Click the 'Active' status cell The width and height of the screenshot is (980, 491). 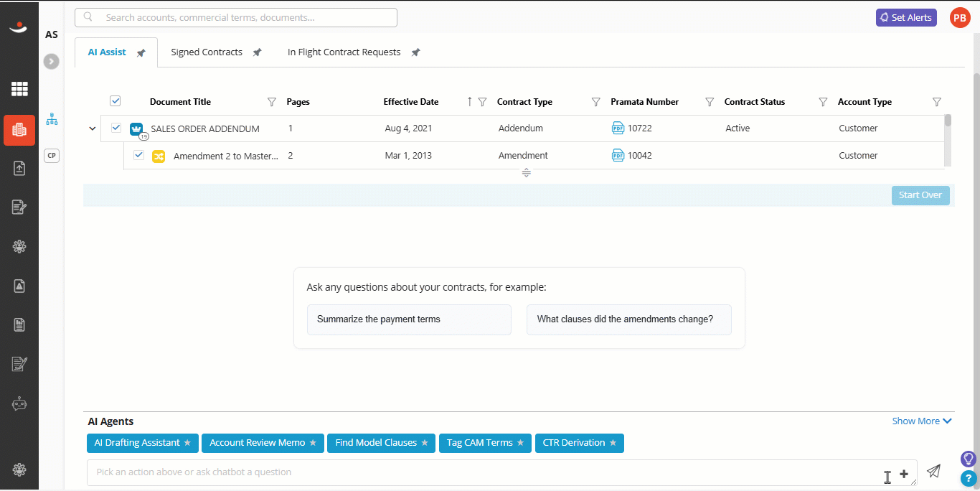738,128
